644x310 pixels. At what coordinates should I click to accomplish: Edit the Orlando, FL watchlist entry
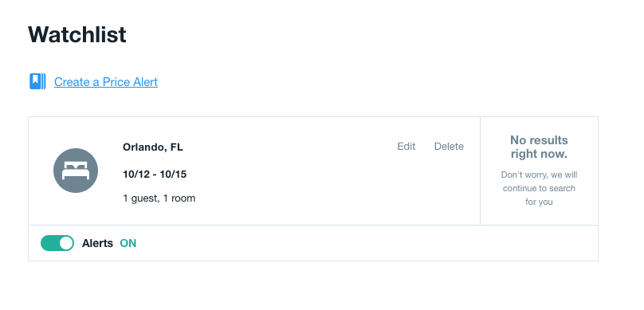(406, 147)
